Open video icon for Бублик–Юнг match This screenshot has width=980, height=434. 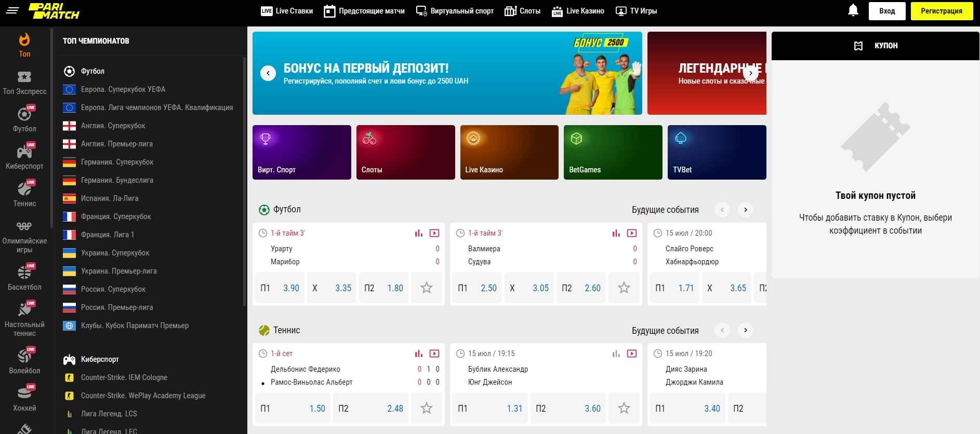(632, 354)
